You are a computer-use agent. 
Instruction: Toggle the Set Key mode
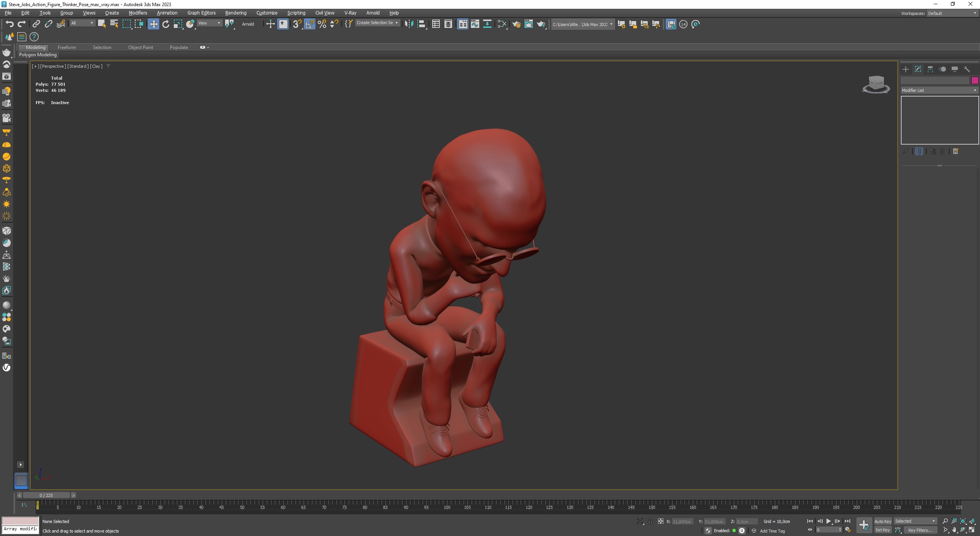click(x=882, y=530)
